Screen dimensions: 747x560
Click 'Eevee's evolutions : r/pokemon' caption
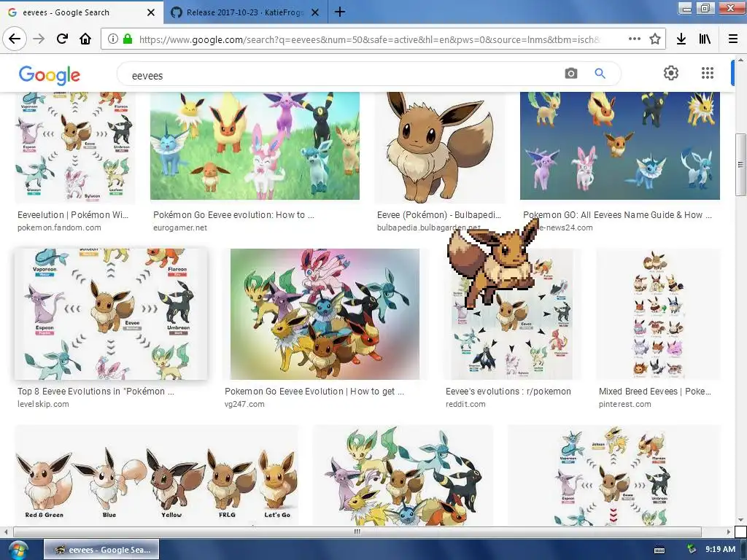(508, 392)
